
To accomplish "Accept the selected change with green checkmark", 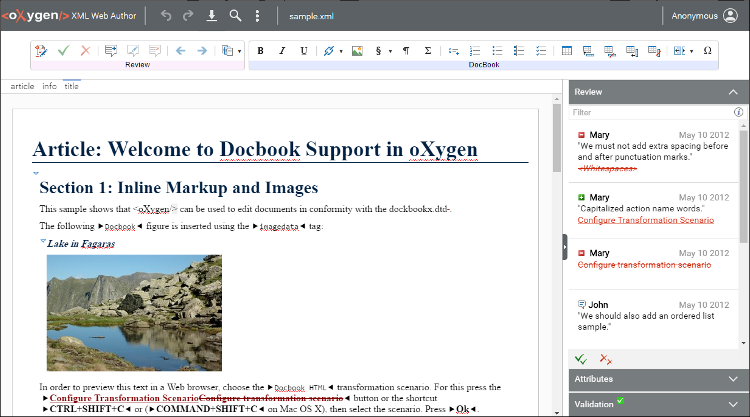I will pyautogui.click(x=63, y=51).
